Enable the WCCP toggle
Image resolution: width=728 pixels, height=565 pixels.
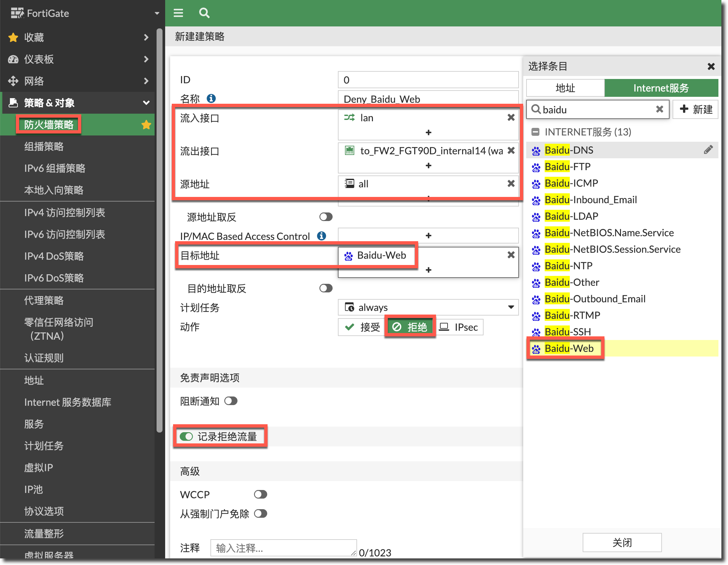point(260,494)
